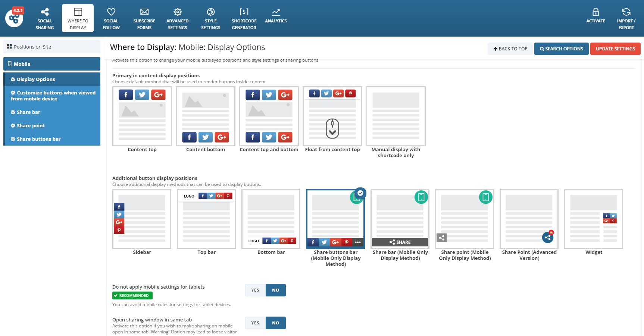The width and height of the screenshot is (644, 336).
Task: Launch the Shortcode Generator
Action: pos(244,19)
